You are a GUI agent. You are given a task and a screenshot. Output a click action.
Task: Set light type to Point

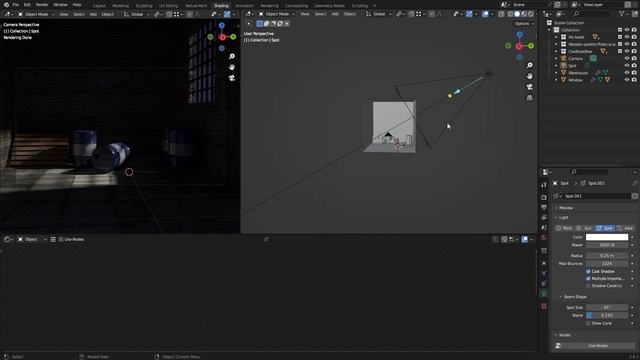click(564, 228)
